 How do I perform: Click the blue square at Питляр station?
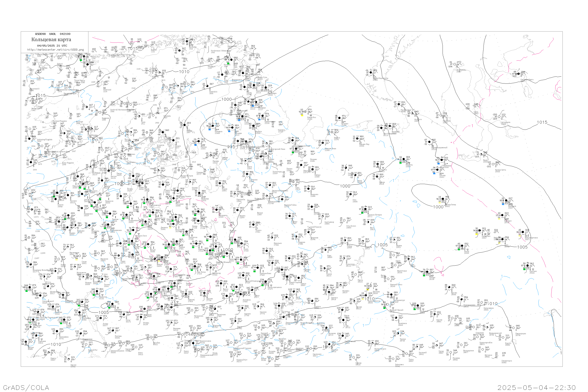coord(434,173)
